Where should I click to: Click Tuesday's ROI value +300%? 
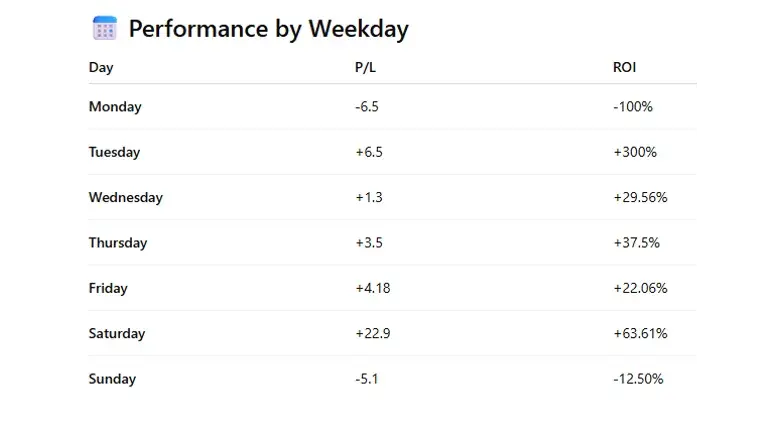(x=635, y=152)
